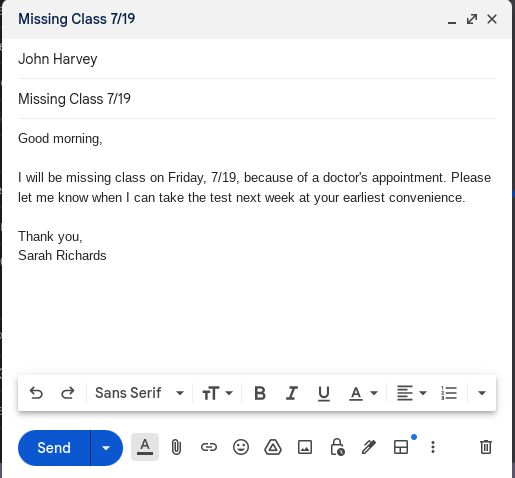Toggle italic formatting
The image size is (515, 478).
292,393
